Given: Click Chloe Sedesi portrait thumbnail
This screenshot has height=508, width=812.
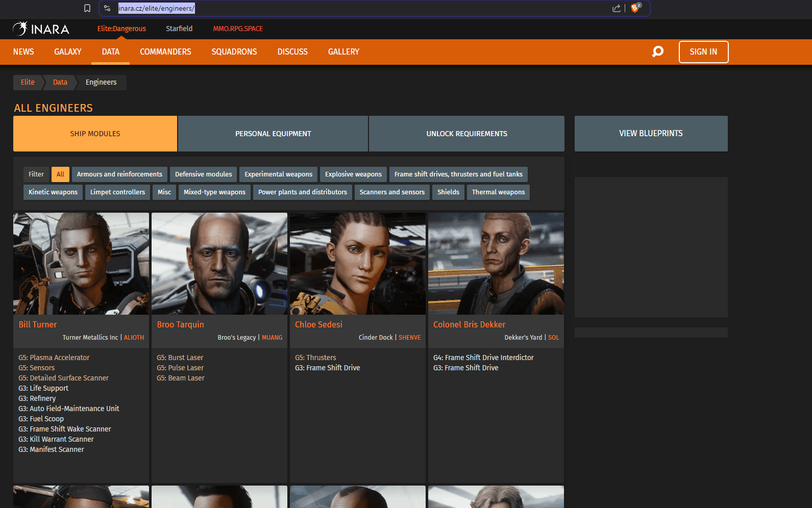Looking at the screenshot, I should tap(357, 264).
